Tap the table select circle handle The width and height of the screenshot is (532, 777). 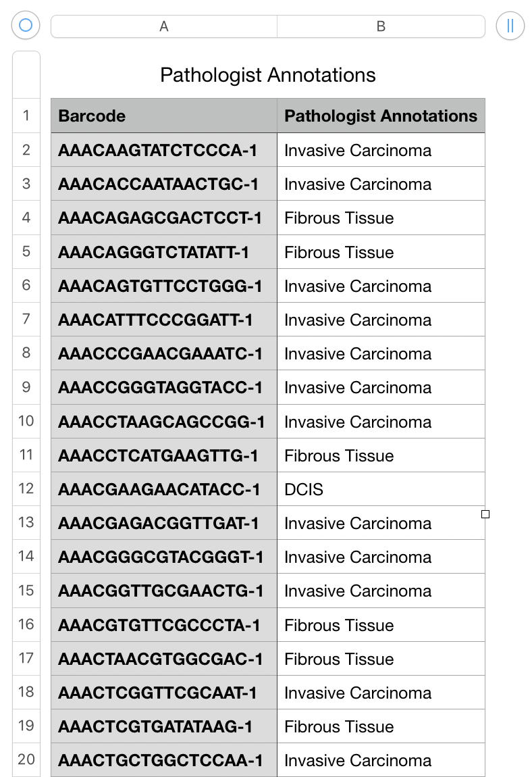26,25
